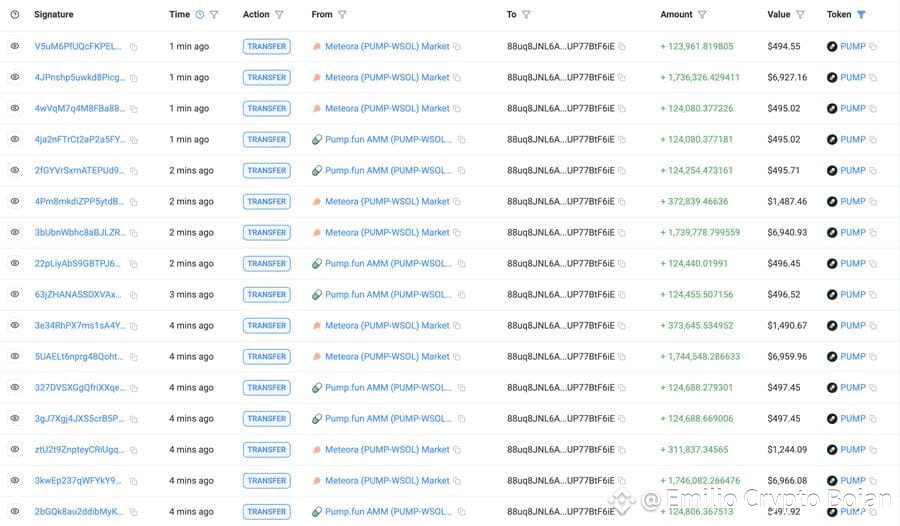The height and width of the screenshot is (526, 900).
Task: Copy signature V5uM6PfUQcFKPEL
Action: [x=133, y=47]
